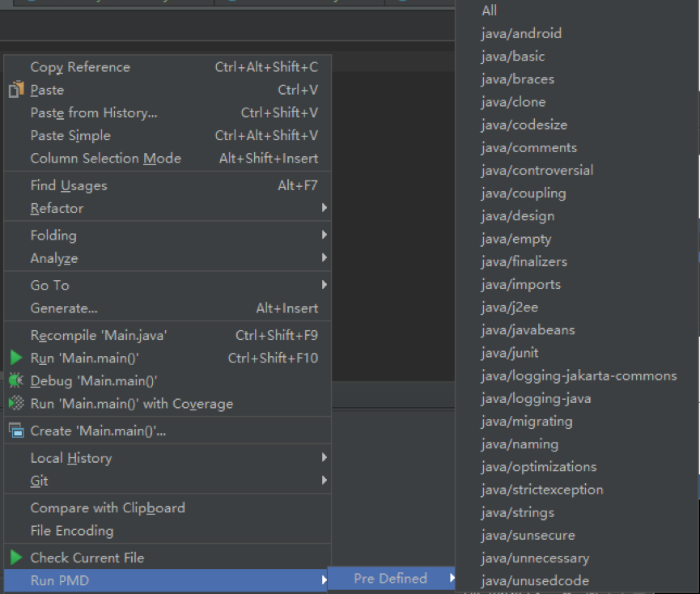
Task: Select Paste from History menu entry
Action: [168, 112]
